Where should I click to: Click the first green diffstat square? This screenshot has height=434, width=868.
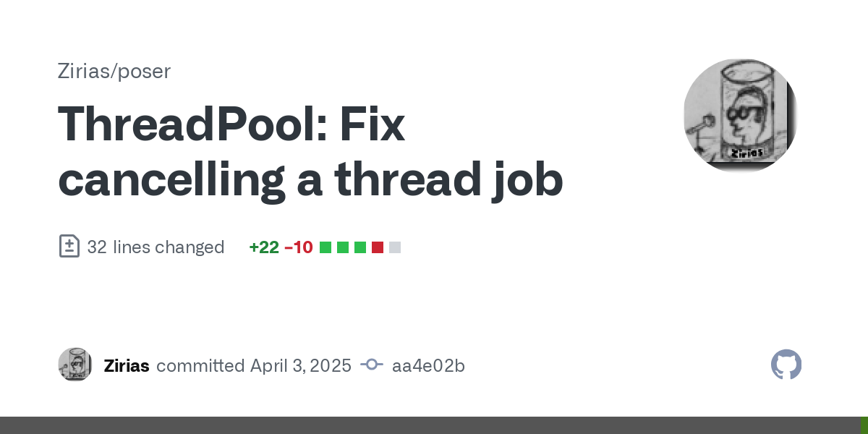(x=325, y=247)
